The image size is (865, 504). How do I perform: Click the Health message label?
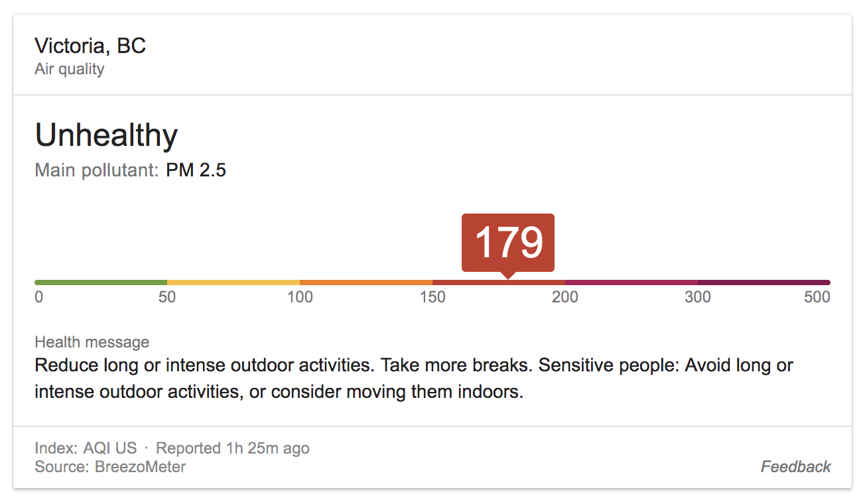tap(92, 342)
